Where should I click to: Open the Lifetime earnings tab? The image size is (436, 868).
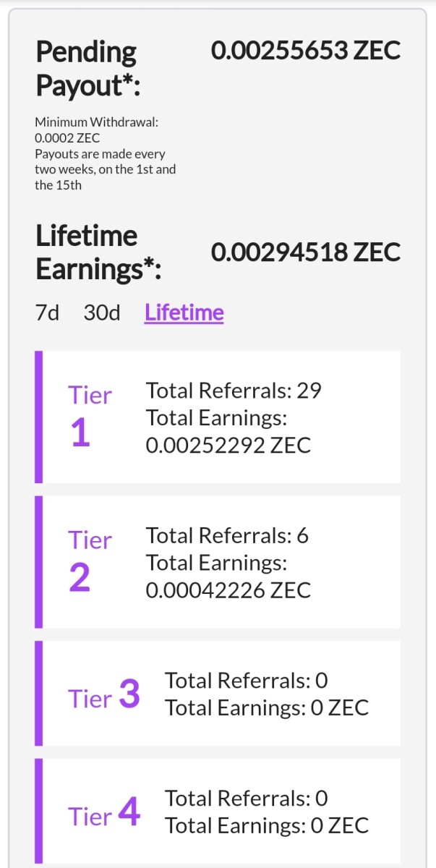(x=184, y=313)
